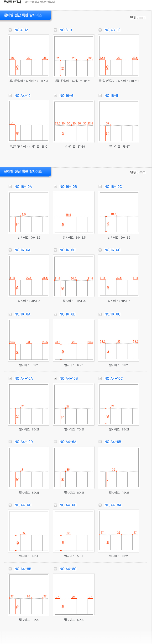
Task: Click the arrow icon before NO.16-10A
Action: pyautogui.click(x=10, y=187)
